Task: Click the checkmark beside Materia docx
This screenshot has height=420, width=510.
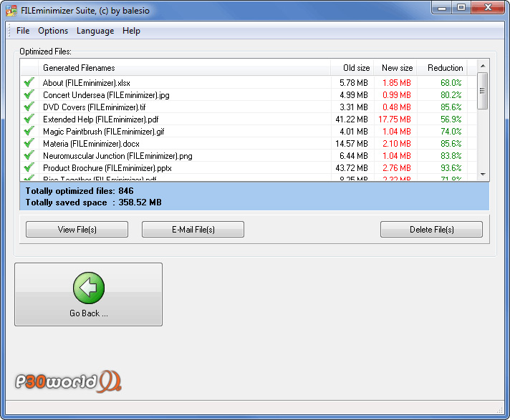Action: pyautogui.click(x=29, y=143)
